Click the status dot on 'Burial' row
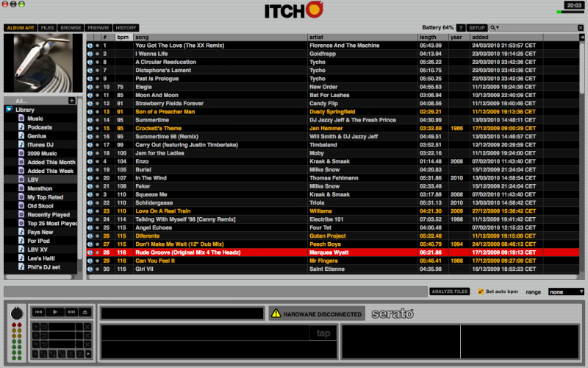588x368 pixels. [98, 170]
